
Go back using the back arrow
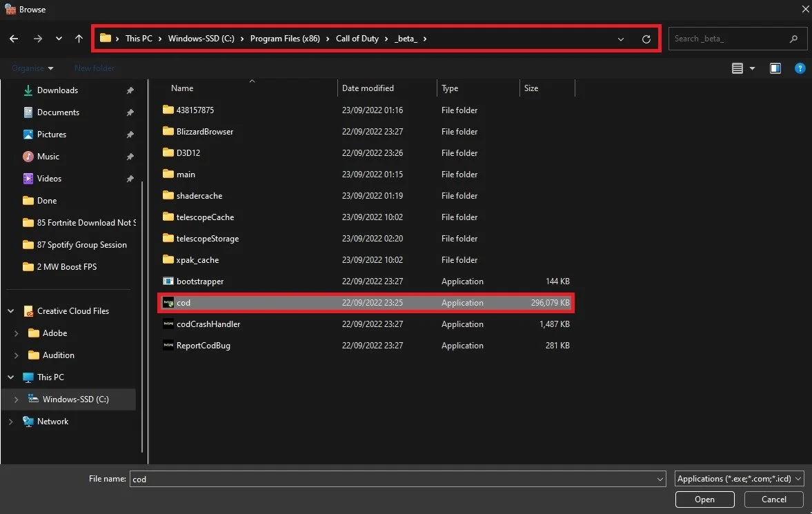point(14,39)
